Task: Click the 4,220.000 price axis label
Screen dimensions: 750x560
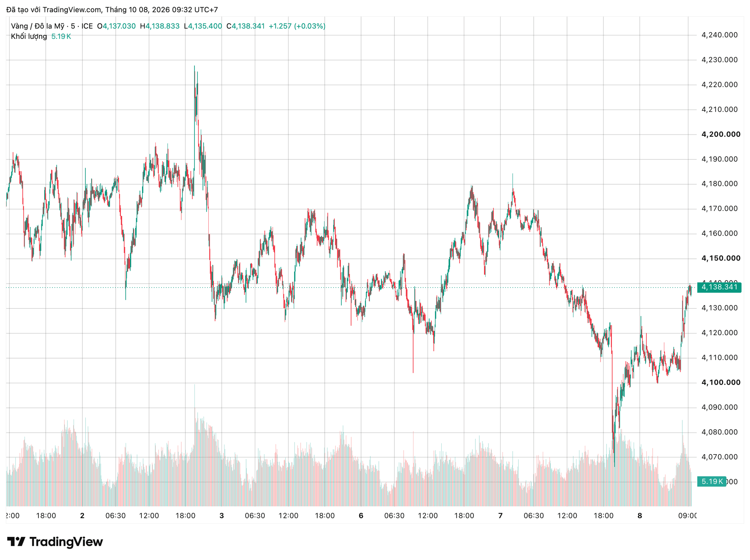Action: click(x=719, y=85)
